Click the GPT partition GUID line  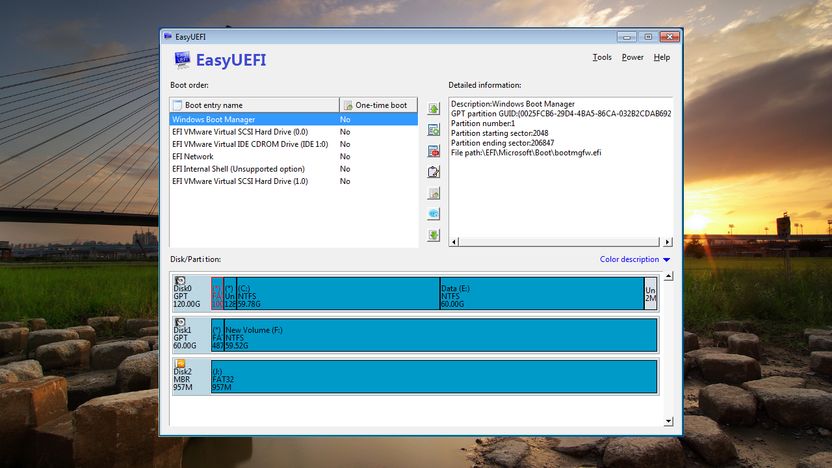pos(561,114)
